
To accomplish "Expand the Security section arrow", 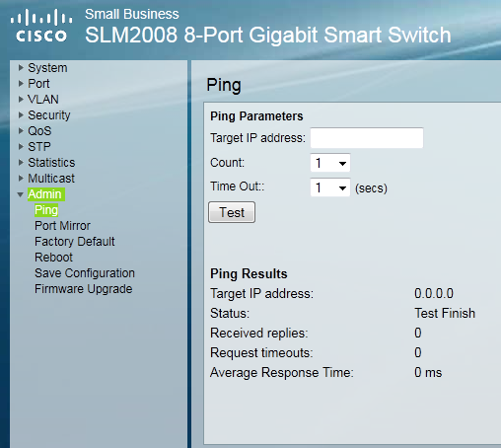I will (21, 115).
